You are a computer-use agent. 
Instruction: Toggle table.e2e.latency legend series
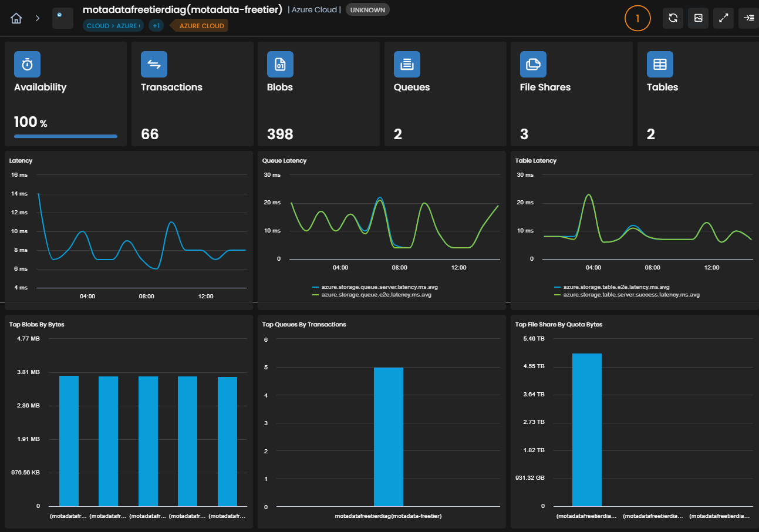612,287
